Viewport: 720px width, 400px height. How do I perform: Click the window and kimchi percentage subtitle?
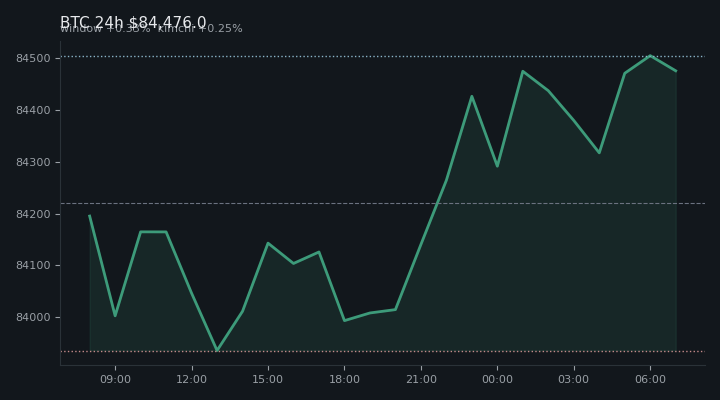pos(151,29)
